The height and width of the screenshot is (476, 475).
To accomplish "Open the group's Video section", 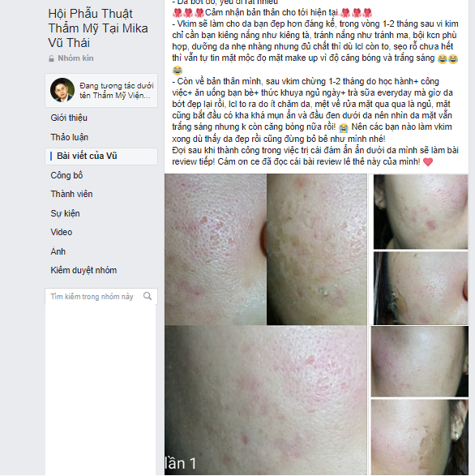I will point(62,232).
